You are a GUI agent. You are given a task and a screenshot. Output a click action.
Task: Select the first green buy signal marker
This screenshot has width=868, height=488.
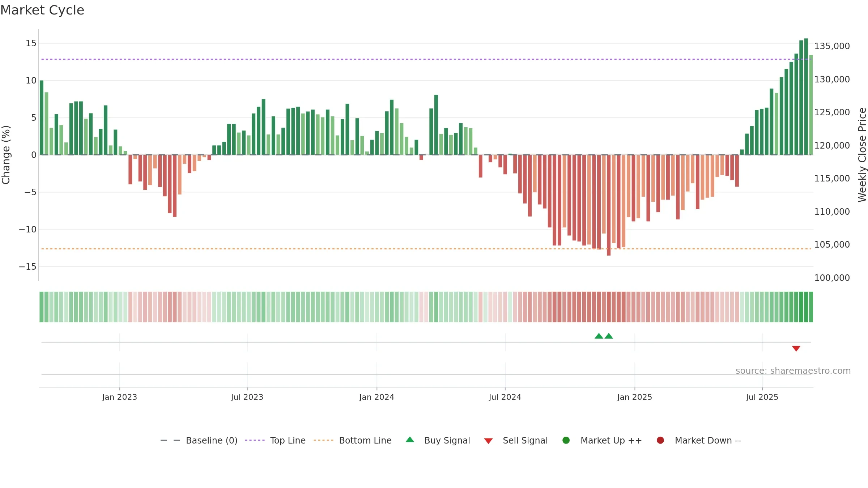pos(599,336)
